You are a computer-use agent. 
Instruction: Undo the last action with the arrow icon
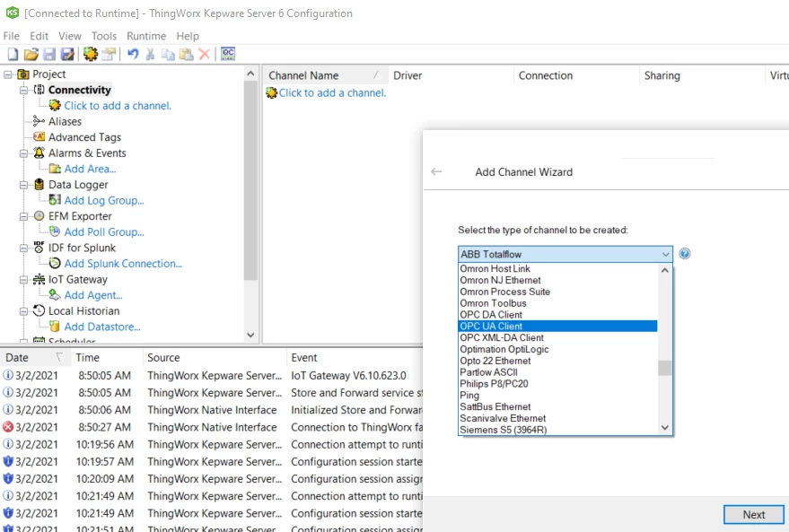tap(133, 56)
